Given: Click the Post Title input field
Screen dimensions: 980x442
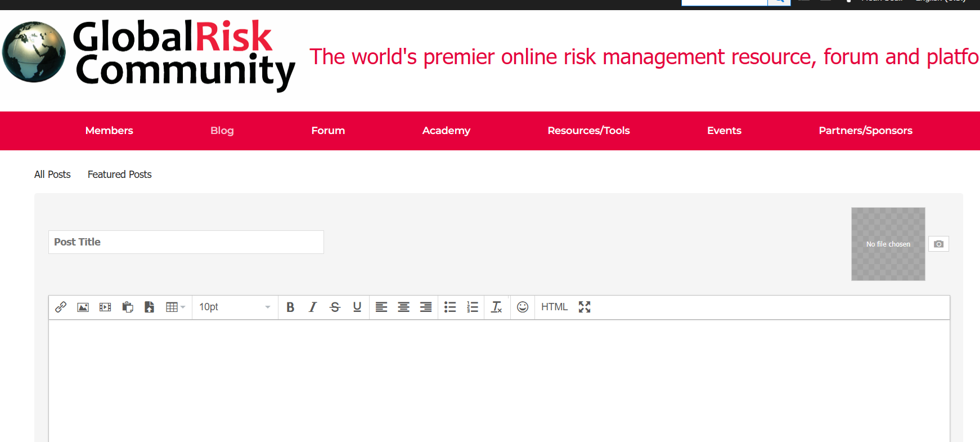Looking at the screenshot, I should [x=186, y=242].
